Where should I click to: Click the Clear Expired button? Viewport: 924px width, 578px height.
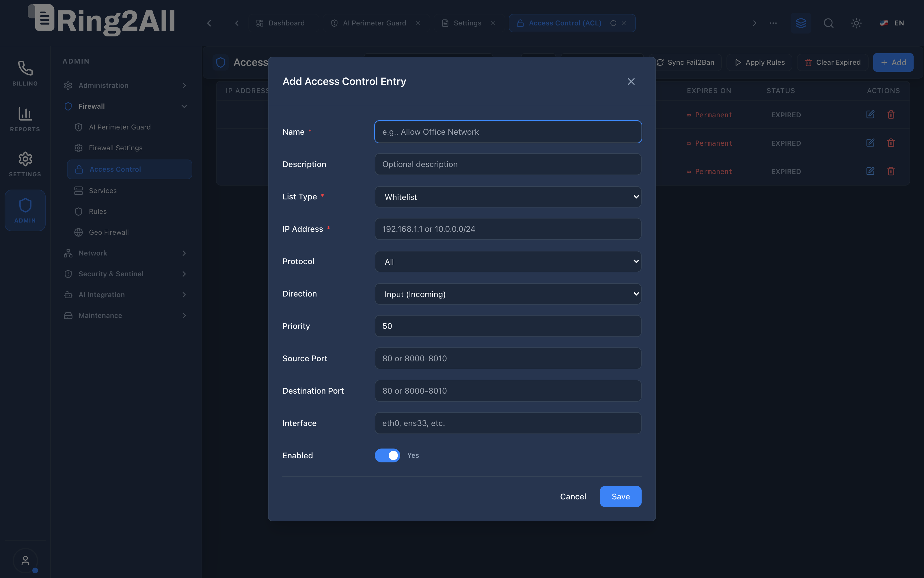832,62
